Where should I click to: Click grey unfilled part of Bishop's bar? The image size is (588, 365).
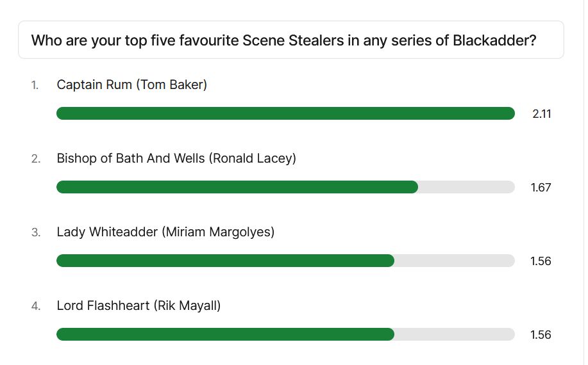(x=467, y=187)
